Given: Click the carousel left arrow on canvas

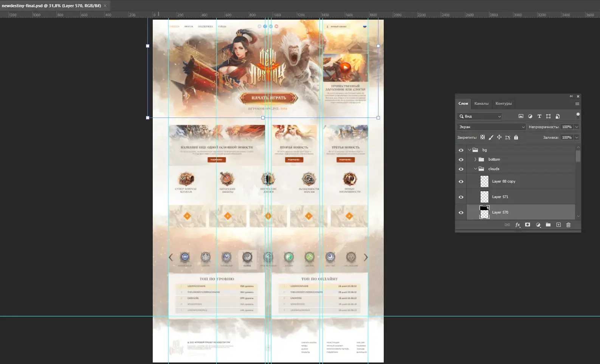Looking at the screenshot, I should click(x=171, y=257).
